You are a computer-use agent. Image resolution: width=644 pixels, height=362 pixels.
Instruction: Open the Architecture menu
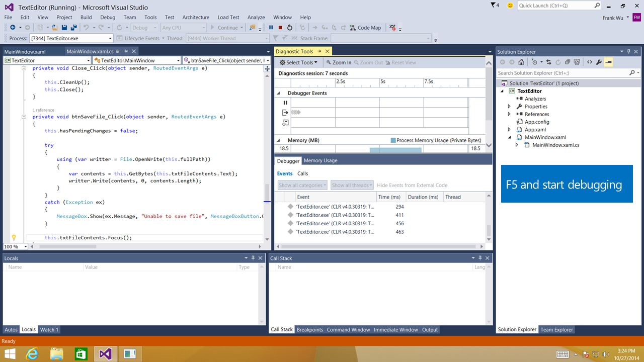point(196,17)
